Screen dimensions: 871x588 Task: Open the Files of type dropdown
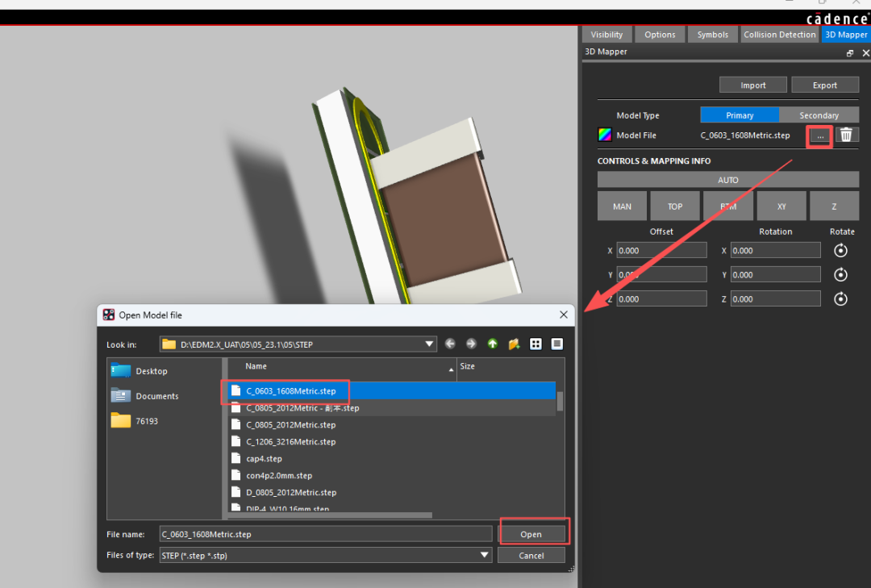point(485,555)
